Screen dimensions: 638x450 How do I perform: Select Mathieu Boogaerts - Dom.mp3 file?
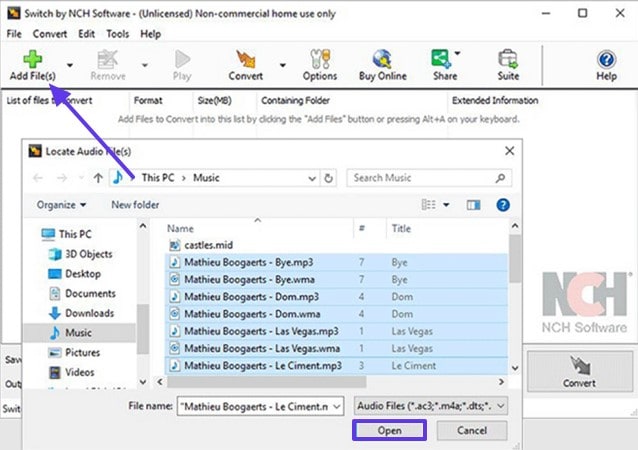click(x=336, y=297)
